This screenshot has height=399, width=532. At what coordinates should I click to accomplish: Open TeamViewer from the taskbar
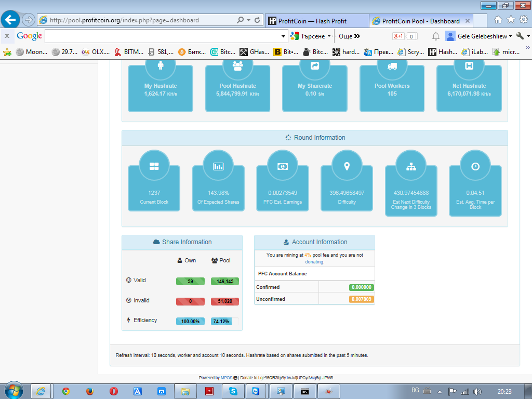point(255,391)
